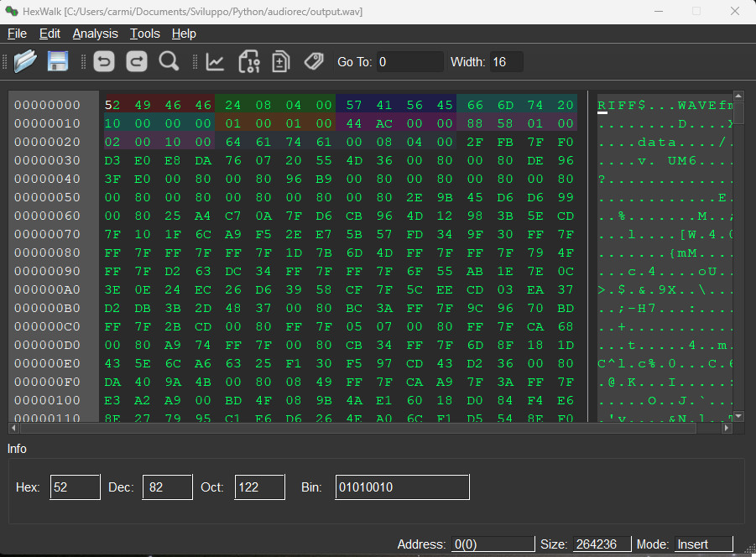The image size is (756, 557).
Task: Click the horizontal scrollbar right arrow
Action: pyautogui.click(x=726, y=428)
